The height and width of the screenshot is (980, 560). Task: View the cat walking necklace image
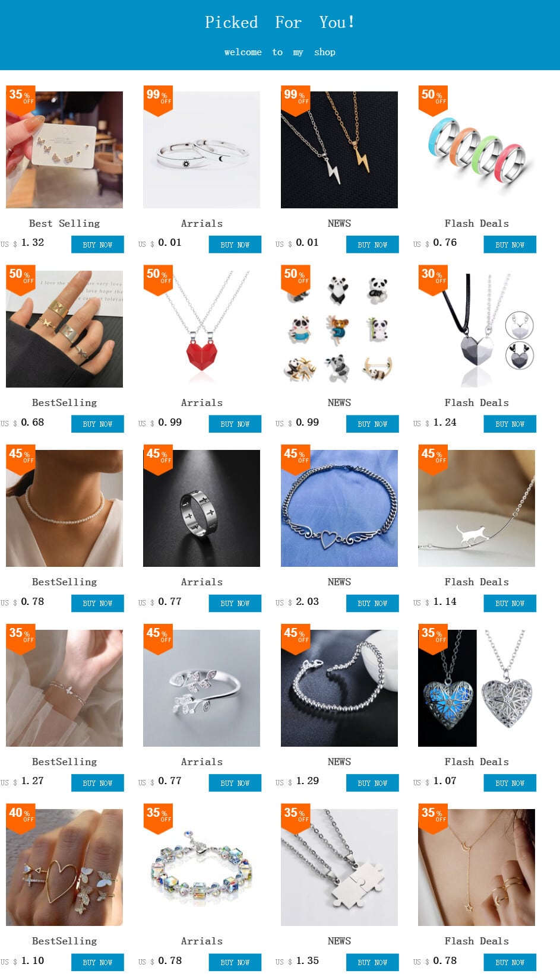point(476,508)
